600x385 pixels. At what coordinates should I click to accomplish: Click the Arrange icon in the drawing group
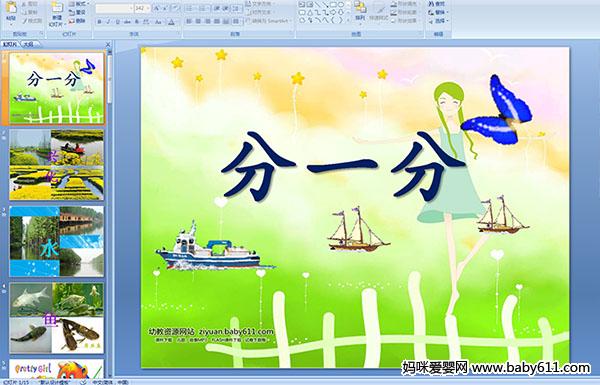360,11
